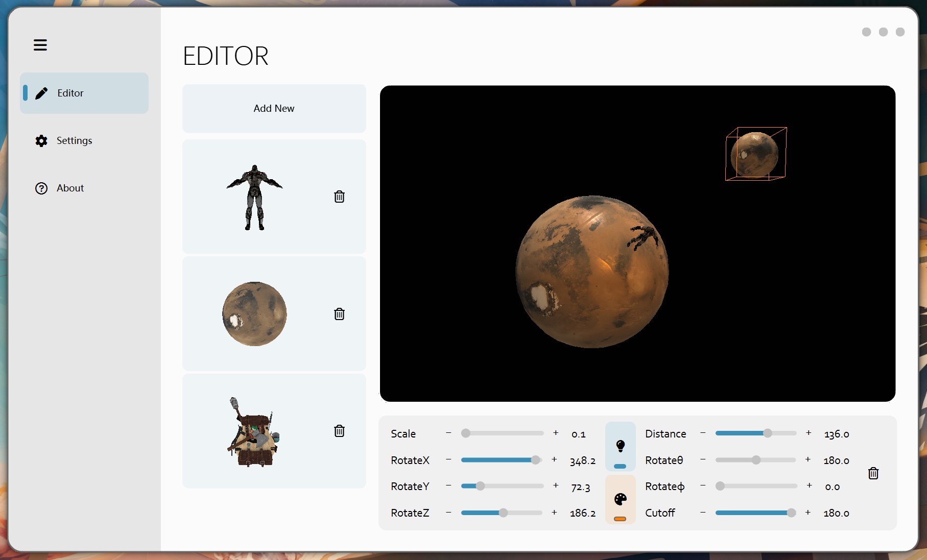
Task: Increase Distance with plus button
Action: click(x=809, y=433)
